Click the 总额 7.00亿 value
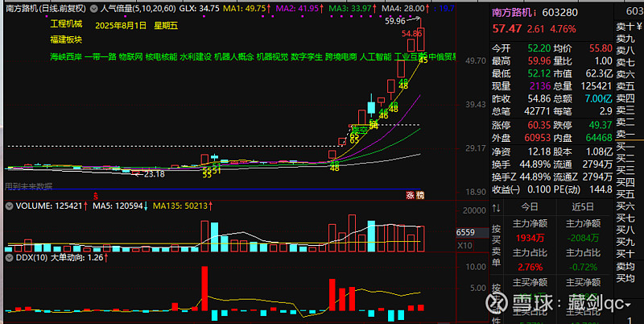The height and width of the screenshot is (324, 644). (598, 98)
